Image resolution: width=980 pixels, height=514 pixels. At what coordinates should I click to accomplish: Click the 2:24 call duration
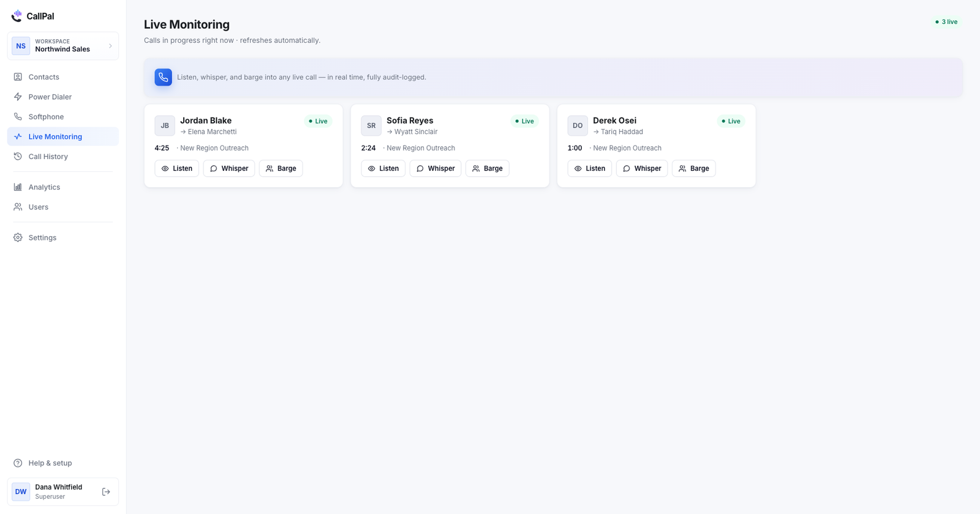(x=368, y=148)
